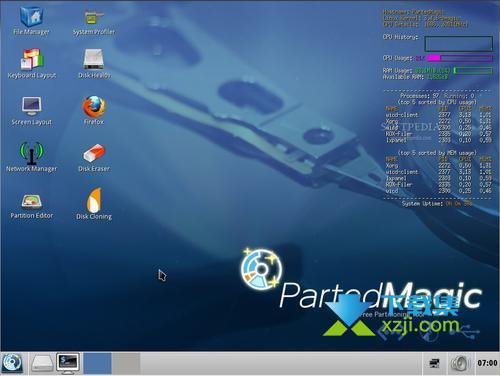
Task: Click the 07:00 taskbar clock
Action: point(487,363)
